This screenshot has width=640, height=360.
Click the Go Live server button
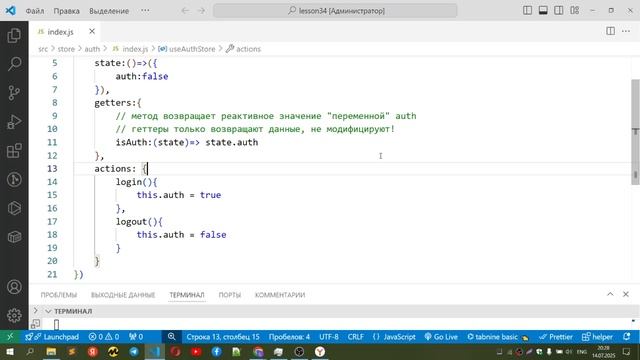(x=441, y=337)
